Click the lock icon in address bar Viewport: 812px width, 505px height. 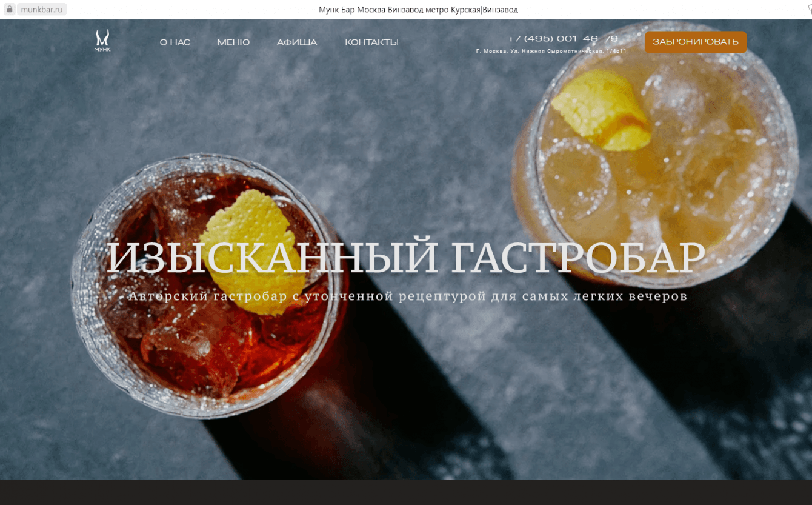point(9,10)
